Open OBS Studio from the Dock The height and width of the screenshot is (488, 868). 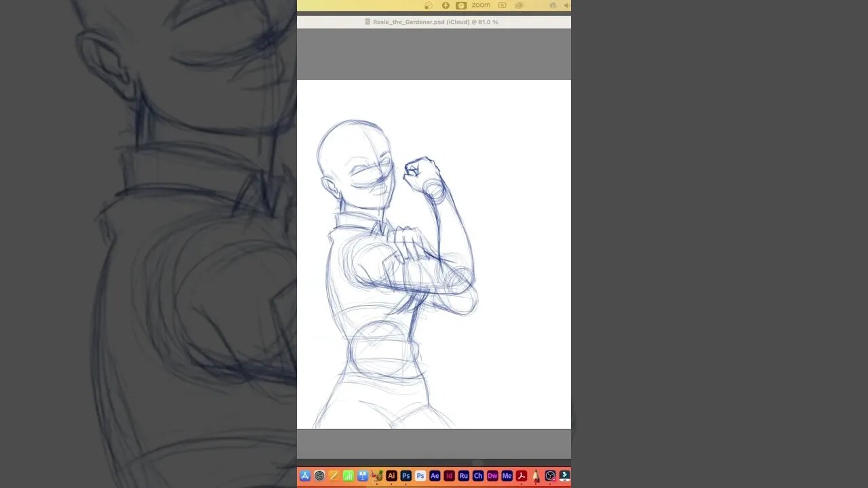pos(551,476)
